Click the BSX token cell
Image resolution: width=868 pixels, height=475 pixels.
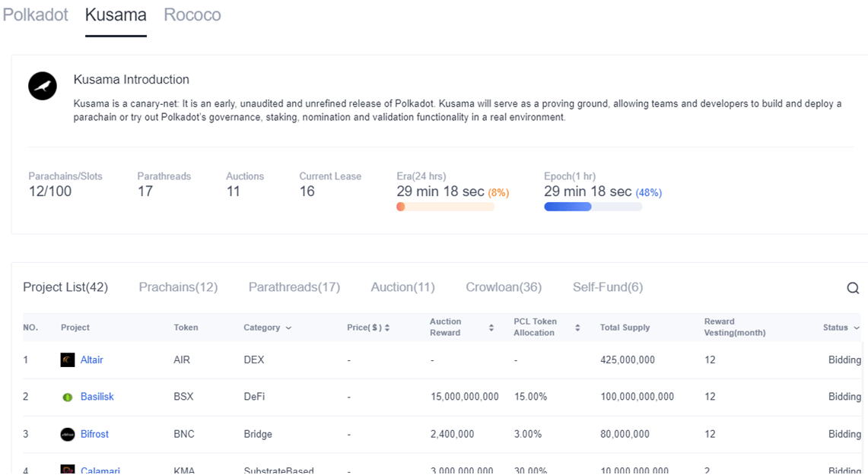(x=183, y=397)
